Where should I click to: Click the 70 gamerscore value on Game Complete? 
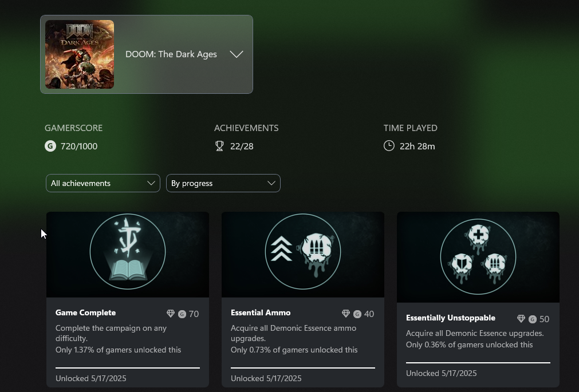point(194,314)
